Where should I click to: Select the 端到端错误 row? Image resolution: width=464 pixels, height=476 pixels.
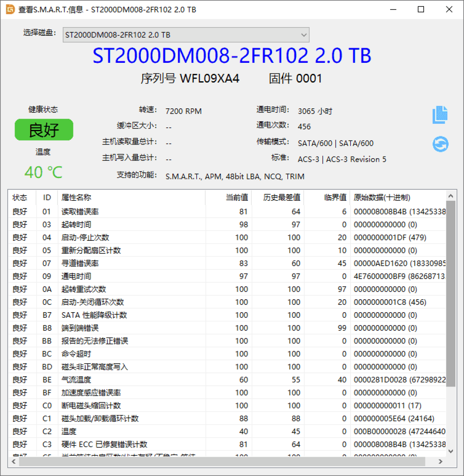click(x=227, y=328)
